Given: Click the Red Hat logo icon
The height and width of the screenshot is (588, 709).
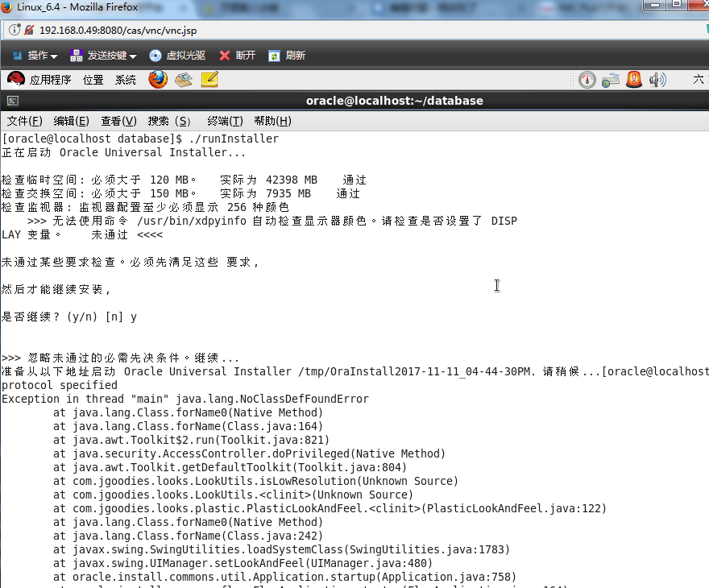Looking at the screenshot, I should point(16,80).
